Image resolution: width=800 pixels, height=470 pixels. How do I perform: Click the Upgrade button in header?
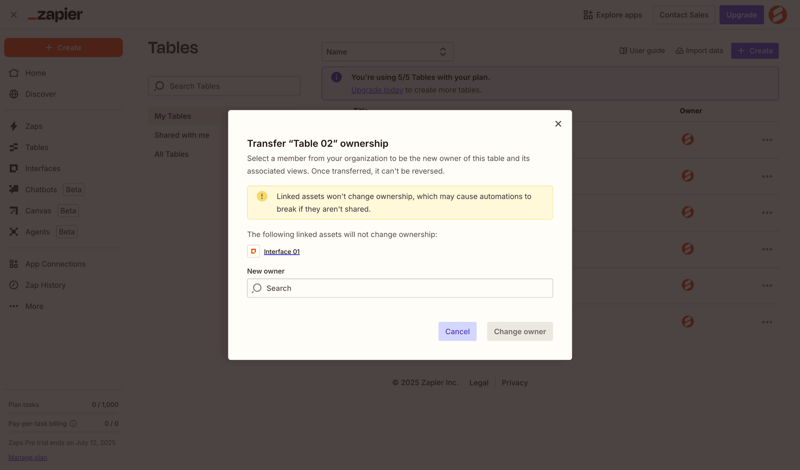741,15
